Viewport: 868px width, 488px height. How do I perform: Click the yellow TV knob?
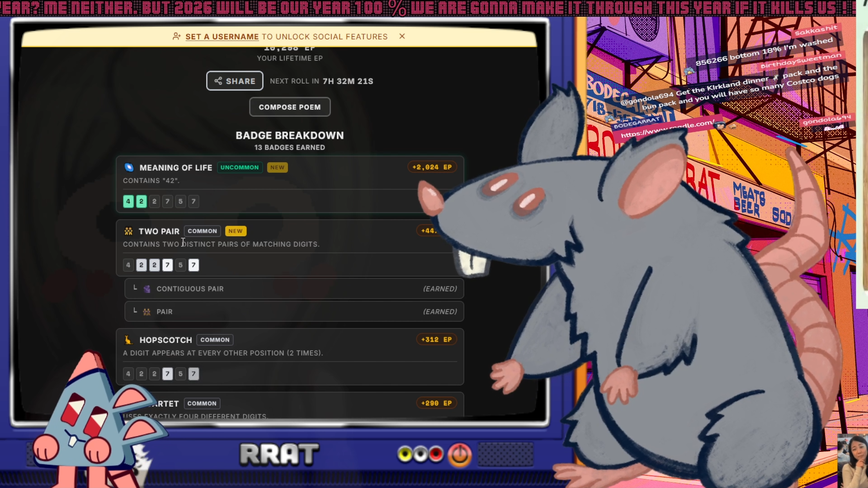click(x=405, y=454)
